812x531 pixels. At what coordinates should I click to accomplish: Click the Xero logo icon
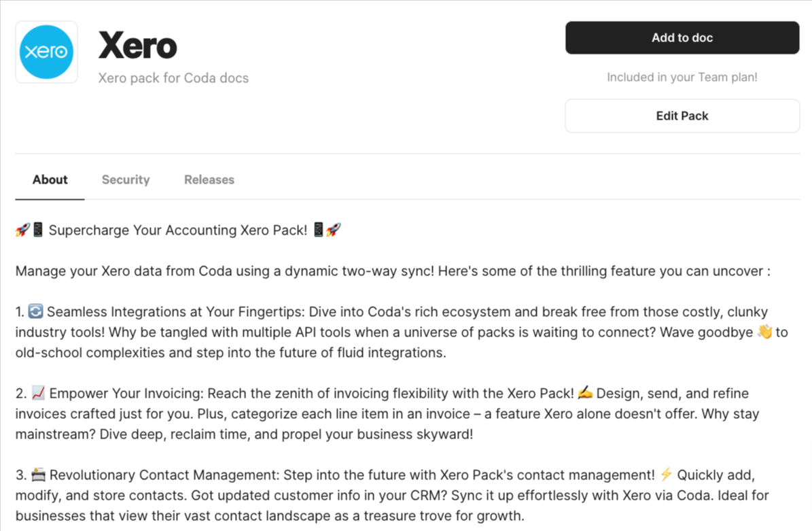pyautogui.click(x=46, y=52)
